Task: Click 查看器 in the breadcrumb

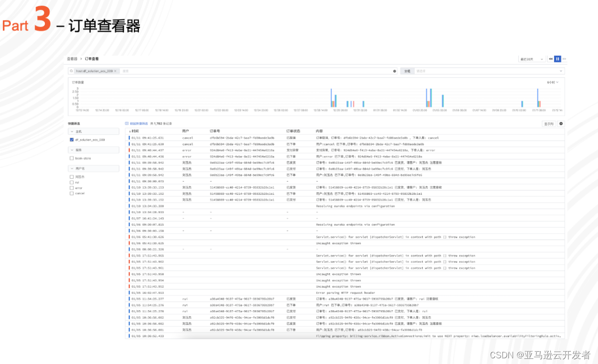Action: click(x=72, y=59)
